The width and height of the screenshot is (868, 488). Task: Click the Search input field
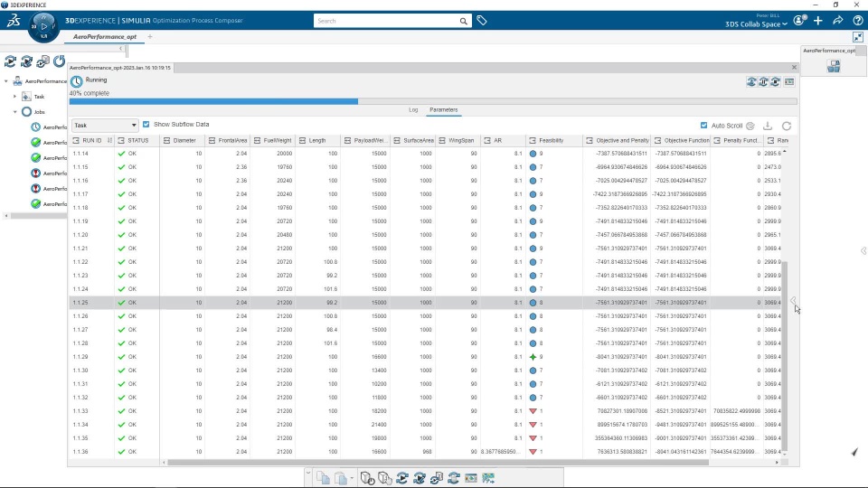pyautogui.click(x=386, y=21)
